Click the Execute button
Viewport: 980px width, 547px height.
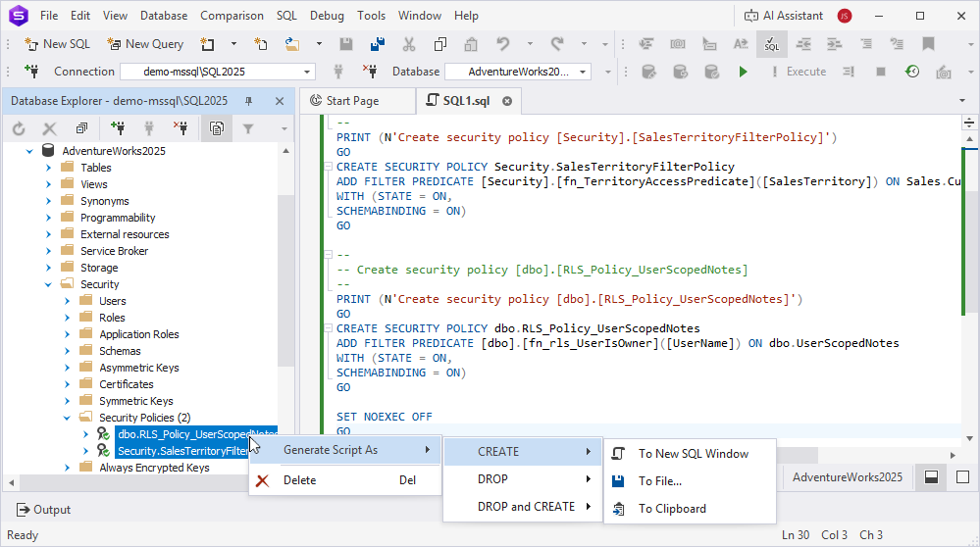[x=799, y=72]
